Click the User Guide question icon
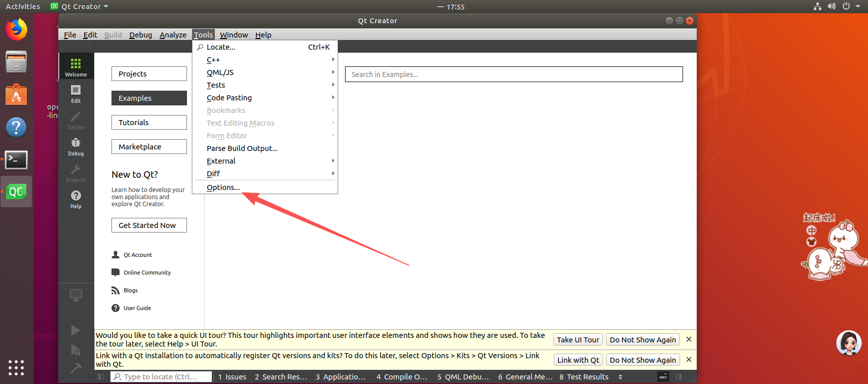868x384 pixels. pyautogui.click(x=116, y=308)
